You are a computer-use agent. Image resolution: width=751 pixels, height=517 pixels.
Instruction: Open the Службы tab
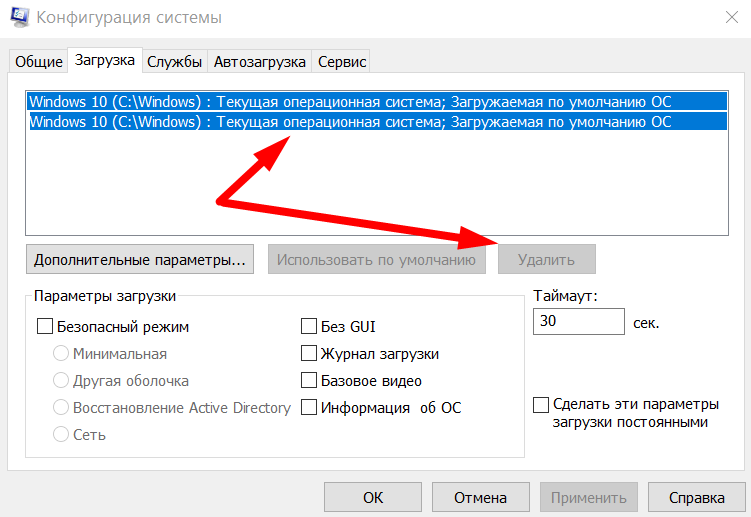pyautogui.click(x=174, y=62)
